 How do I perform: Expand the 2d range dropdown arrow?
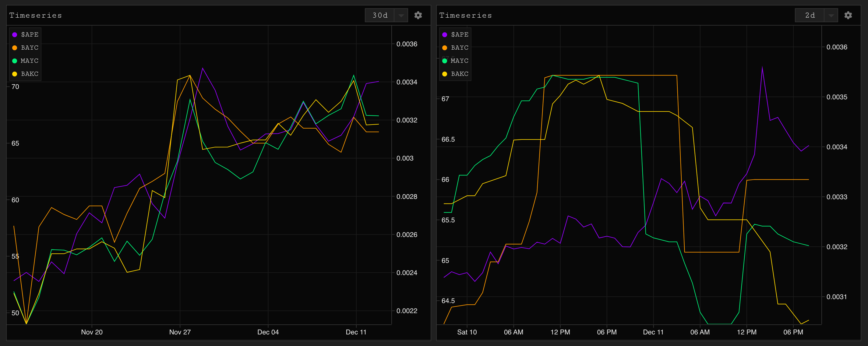click(x=831, y=16)
